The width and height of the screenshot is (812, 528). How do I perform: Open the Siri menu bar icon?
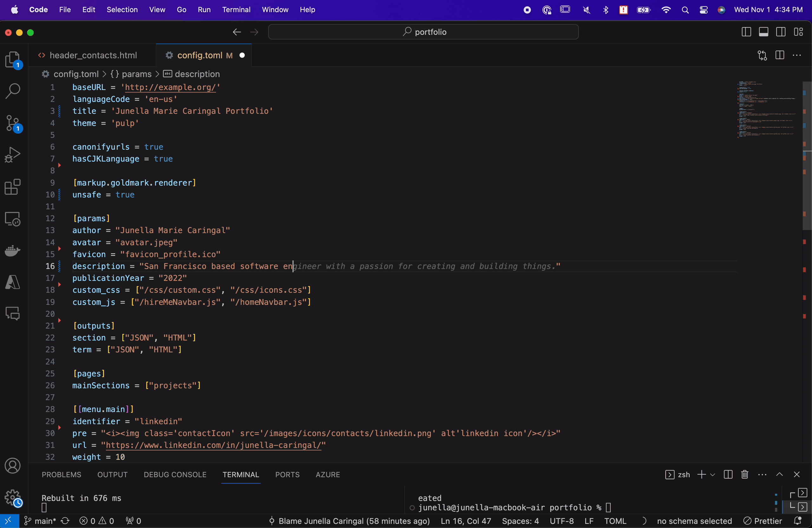pos(721,10)
